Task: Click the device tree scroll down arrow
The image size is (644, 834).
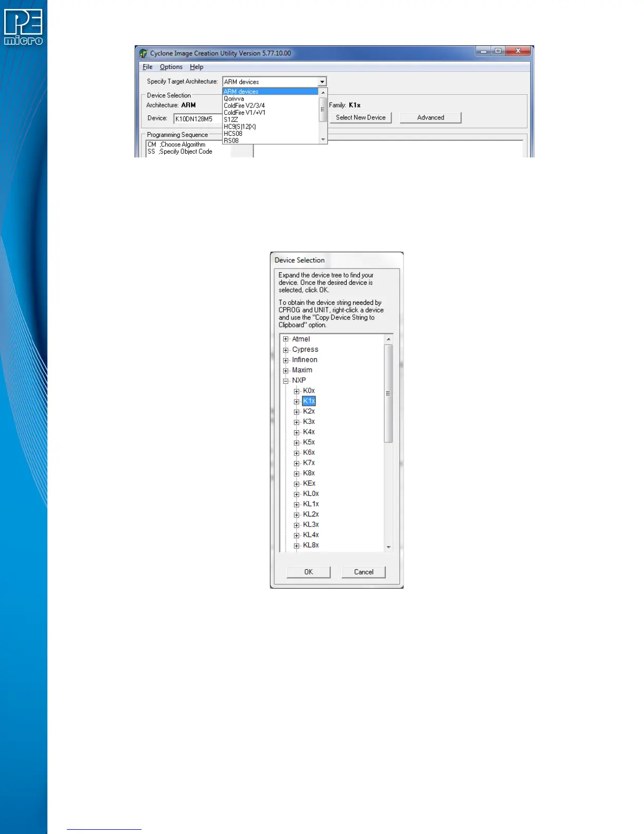Action: [x=389, y=548]
